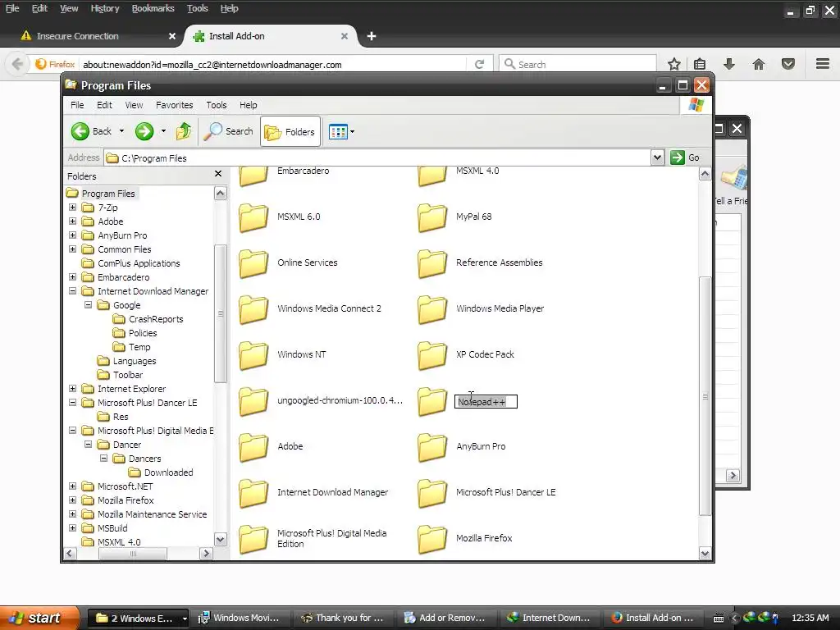840x630 pixels.
Task: Click Firefox back navigation arrow
Action: click(17, 64)
